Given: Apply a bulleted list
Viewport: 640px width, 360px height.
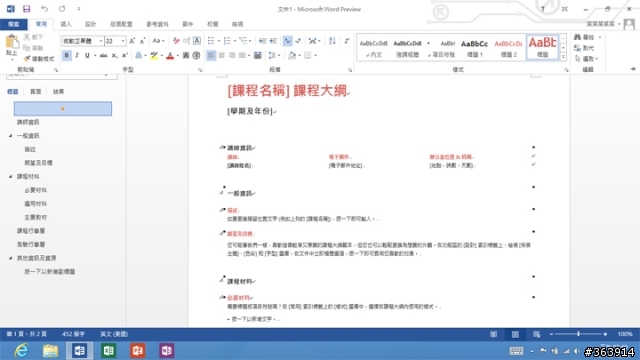Looking at the screenshot, I should 211,41.
